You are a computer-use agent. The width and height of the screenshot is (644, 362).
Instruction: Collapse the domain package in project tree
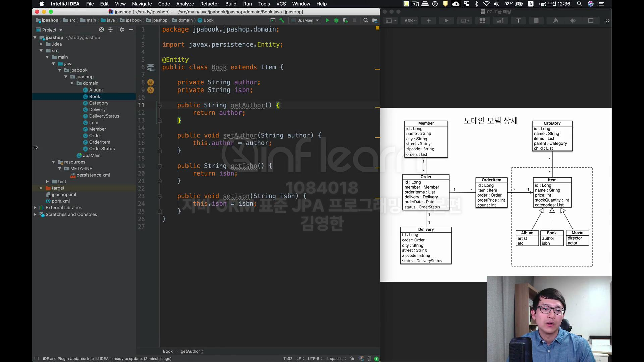(x=72, y=83)
